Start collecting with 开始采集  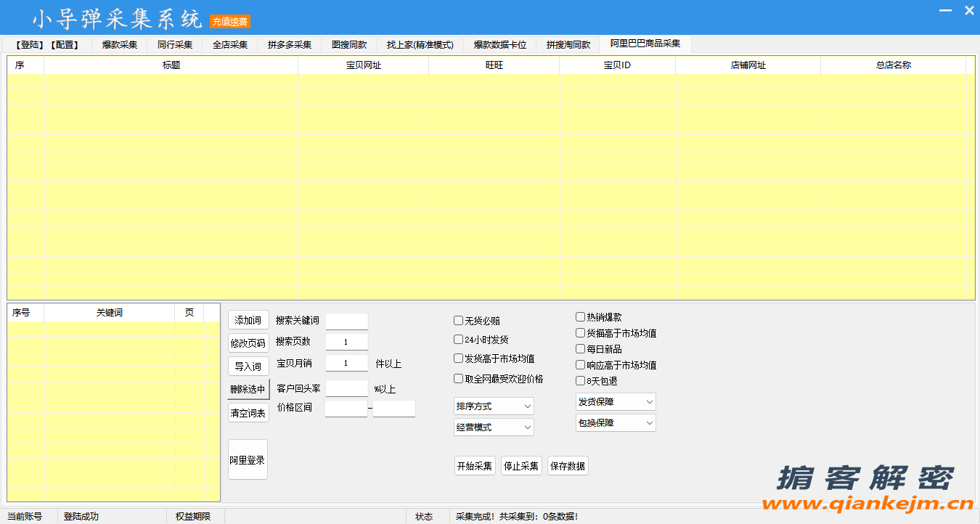pos(475,466)
